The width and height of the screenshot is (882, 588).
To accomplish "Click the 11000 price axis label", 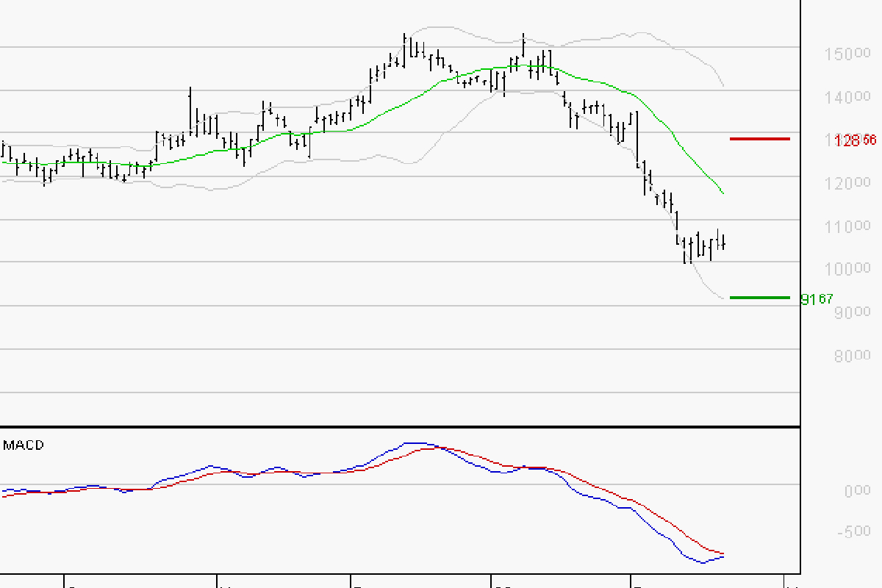I will [846, 227].
